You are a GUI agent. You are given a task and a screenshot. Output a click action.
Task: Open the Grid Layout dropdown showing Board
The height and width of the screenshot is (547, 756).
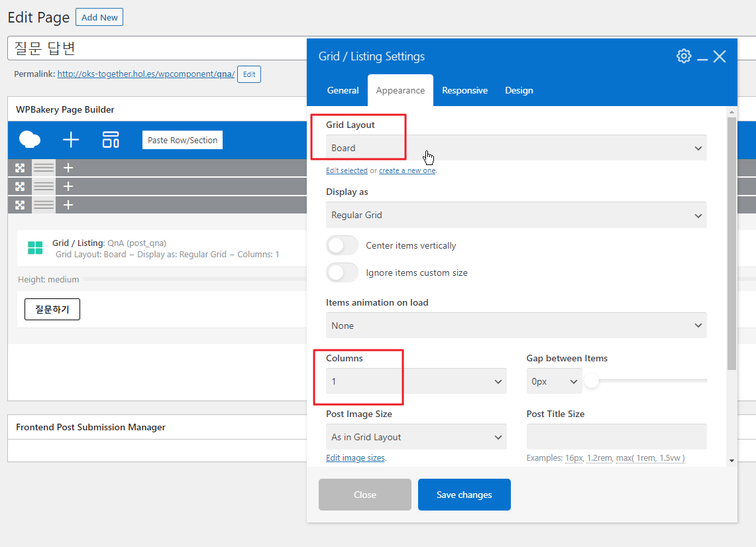tap(516, 148)
